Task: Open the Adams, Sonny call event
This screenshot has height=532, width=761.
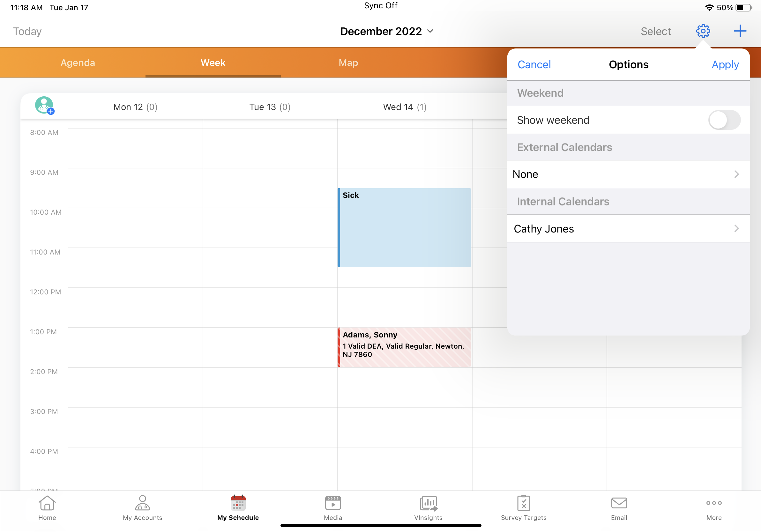Action: point(404,347)
